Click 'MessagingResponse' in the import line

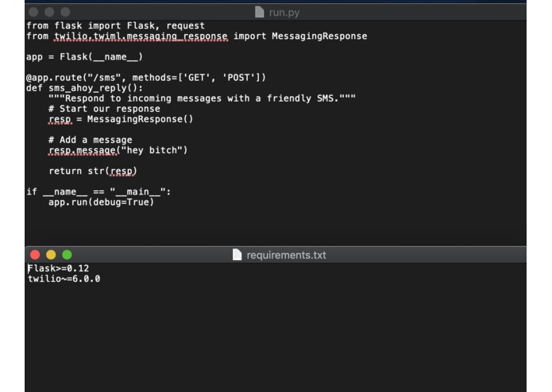(x=319, y=37)
